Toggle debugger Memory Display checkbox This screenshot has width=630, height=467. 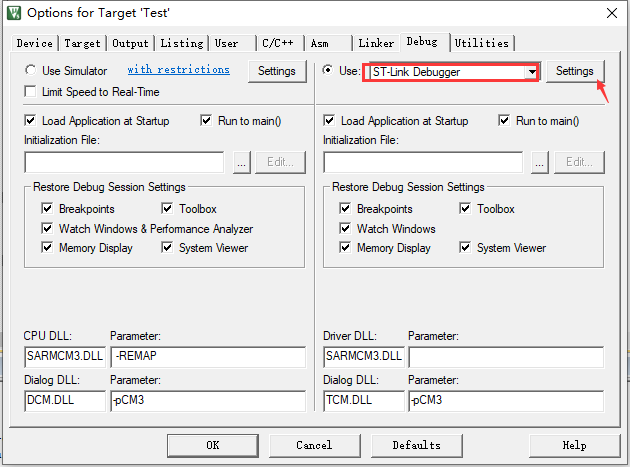pos(345,247)
